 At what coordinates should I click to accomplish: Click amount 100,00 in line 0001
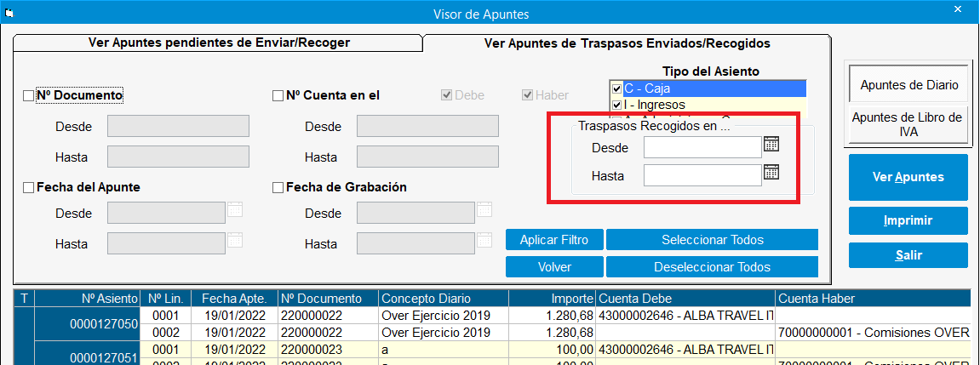point(553,349)
